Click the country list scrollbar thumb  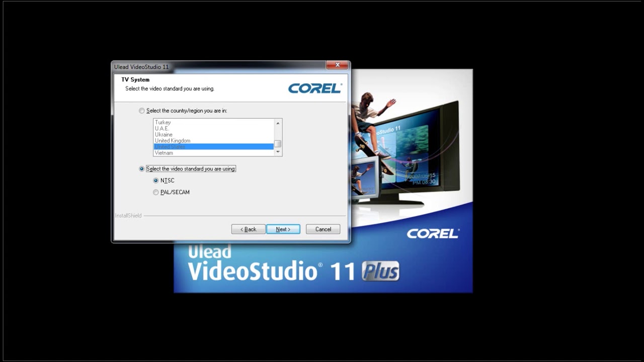(x=278, y=144)
